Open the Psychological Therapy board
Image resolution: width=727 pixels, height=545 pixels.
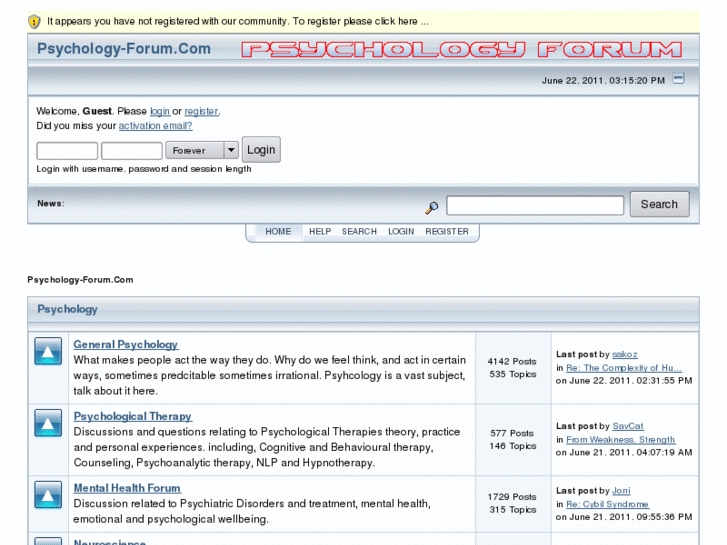tap(133, 416)
